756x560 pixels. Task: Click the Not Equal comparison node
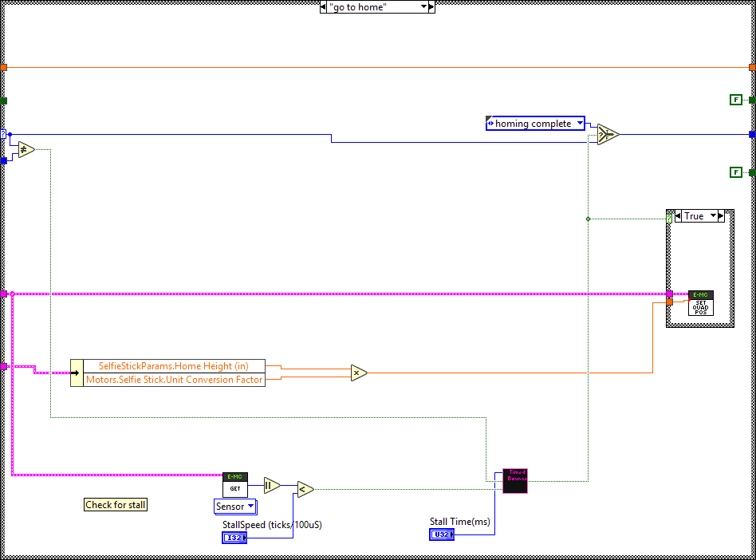click(26, 149)
